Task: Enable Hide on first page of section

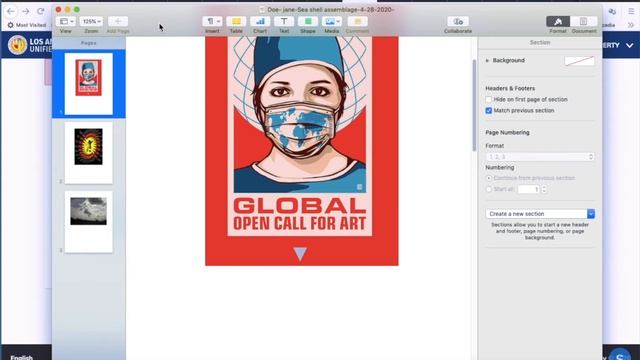Action: pyautogui.click(x=489, y=100)
